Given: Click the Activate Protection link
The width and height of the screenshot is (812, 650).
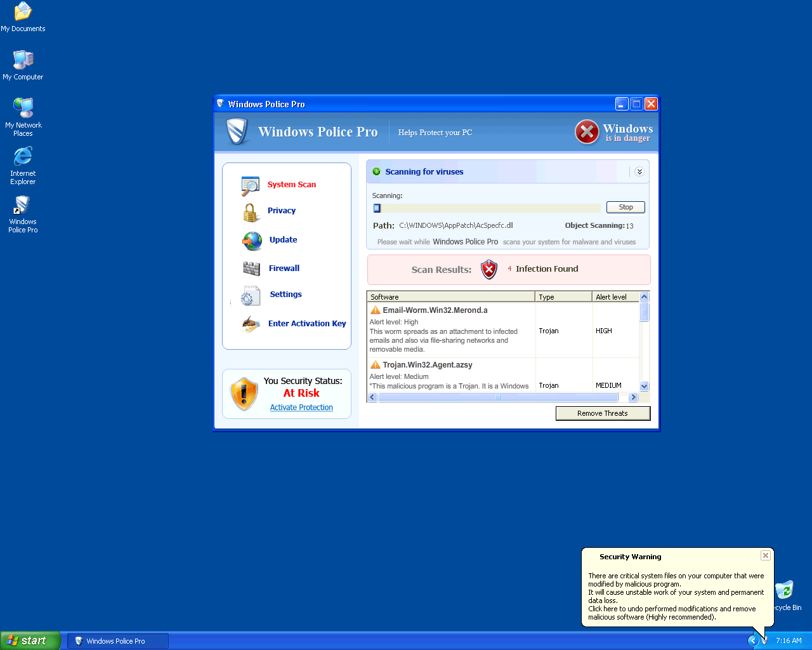Looking at the screenshot, I should coord(301,408).
